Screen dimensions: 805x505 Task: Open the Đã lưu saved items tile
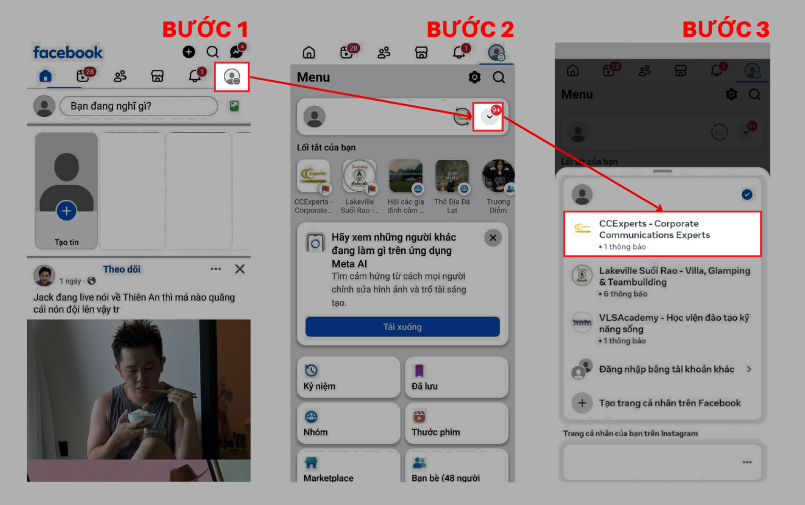tap(453, 377)
